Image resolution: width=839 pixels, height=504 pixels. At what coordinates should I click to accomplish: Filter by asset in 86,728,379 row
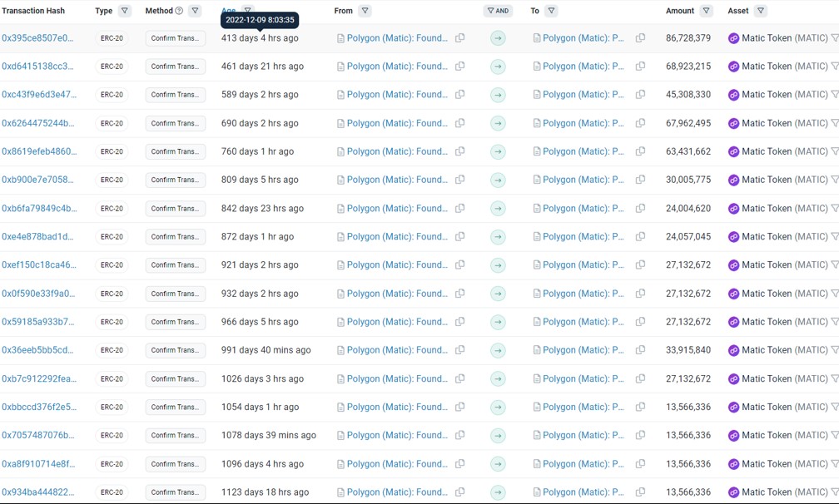coord(835,38)
